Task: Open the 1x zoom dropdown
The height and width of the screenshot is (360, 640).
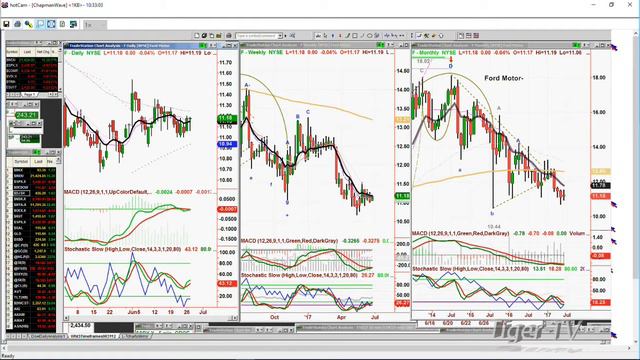Action: tap(95, 25)
